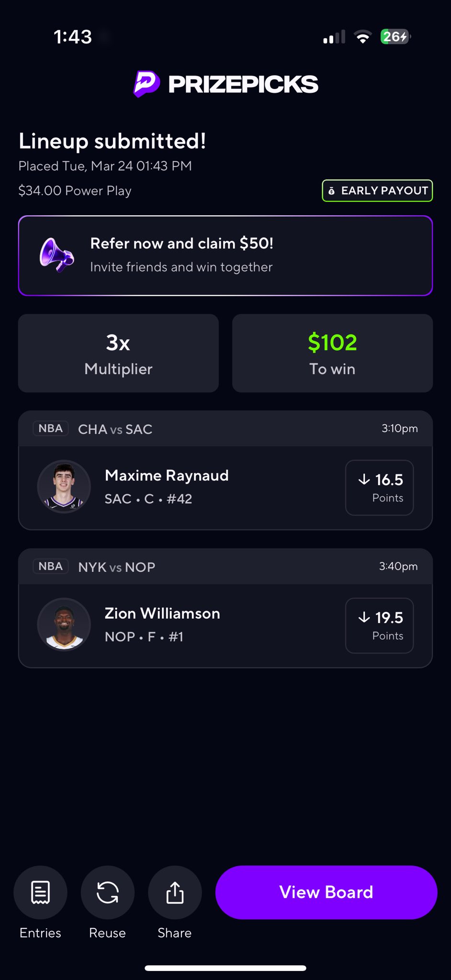Screen dimensions: 451x980
Task: Tap the home indicator bar
Action: point(225,968)
